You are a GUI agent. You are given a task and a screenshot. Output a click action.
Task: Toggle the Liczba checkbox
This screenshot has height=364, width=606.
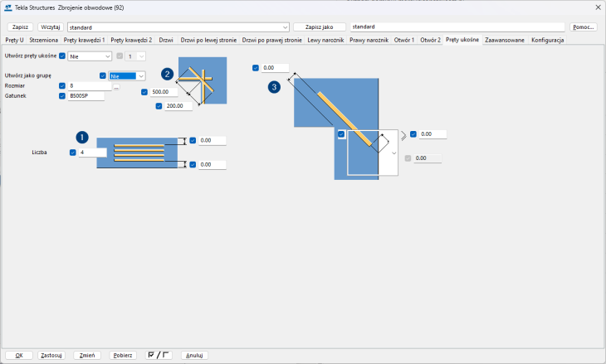73,153
